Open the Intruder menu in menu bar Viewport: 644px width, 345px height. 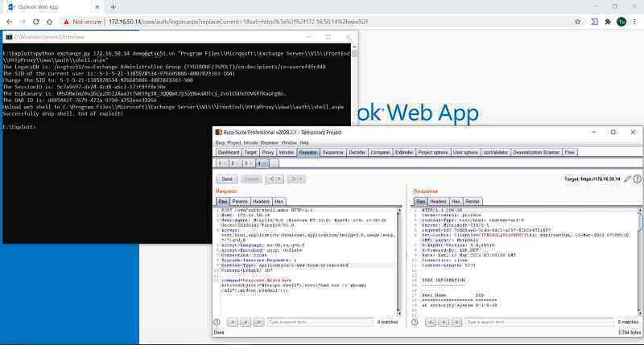pos(250,143)
